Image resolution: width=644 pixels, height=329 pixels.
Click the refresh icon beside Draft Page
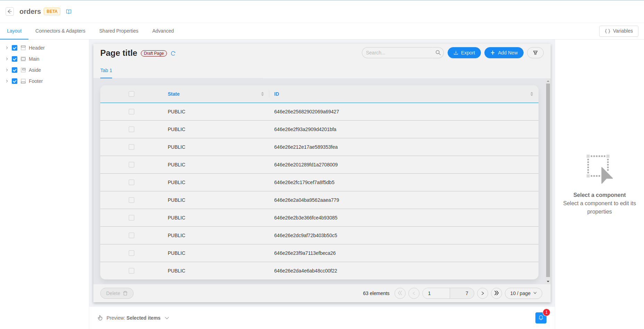click(173, 53)
